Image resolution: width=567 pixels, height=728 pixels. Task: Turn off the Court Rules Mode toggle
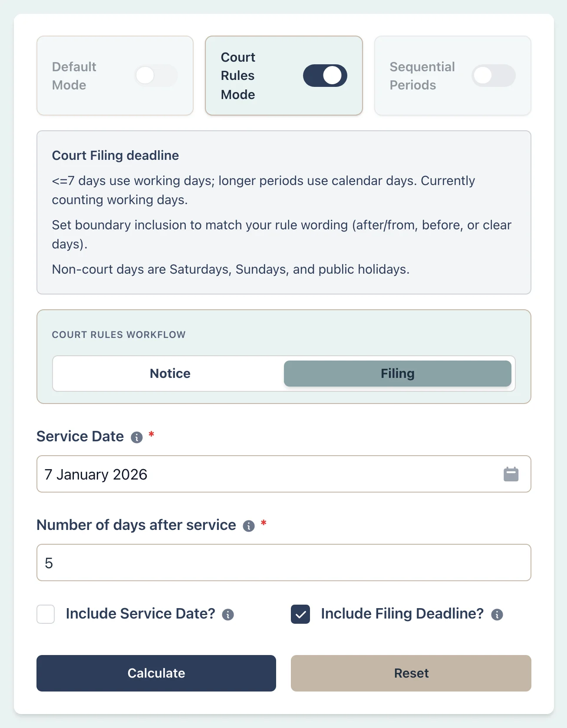pos(325,76)
